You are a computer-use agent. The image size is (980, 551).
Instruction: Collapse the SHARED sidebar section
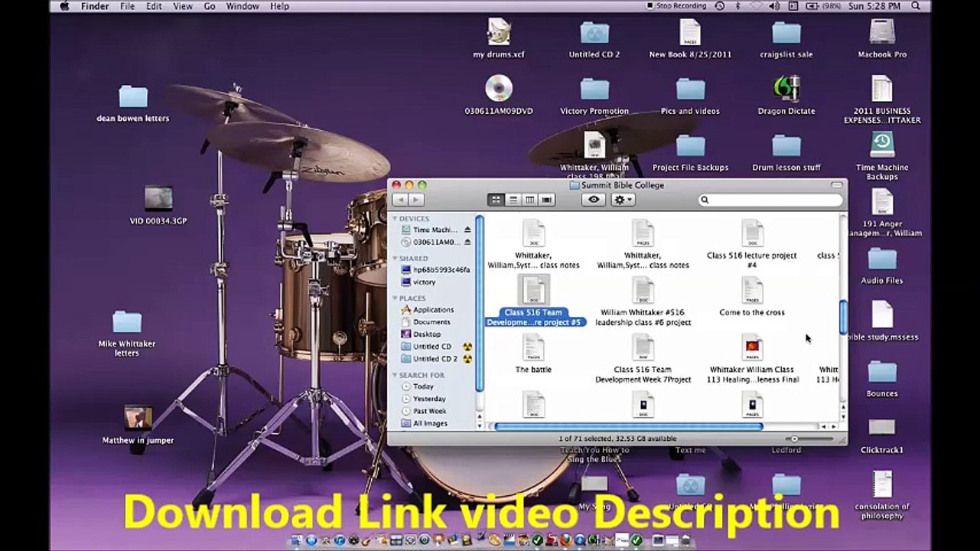(396, 259)
